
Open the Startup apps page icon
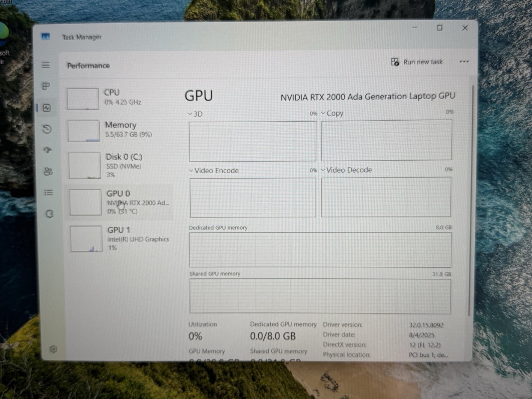point(48,150)
